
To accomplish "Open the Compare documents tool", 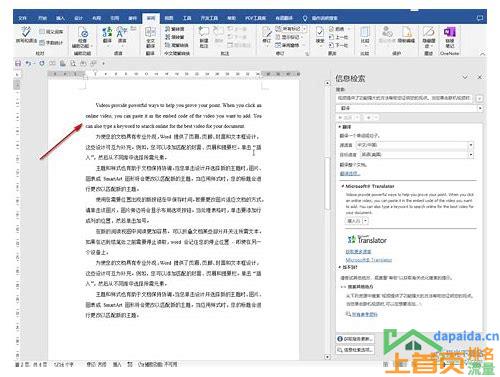I will coord(365,35).
